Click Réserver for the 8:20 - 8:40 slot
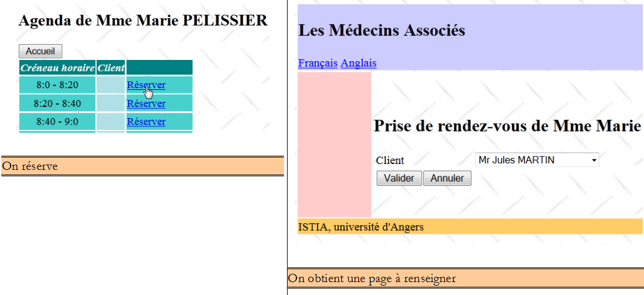 (146, 104)
